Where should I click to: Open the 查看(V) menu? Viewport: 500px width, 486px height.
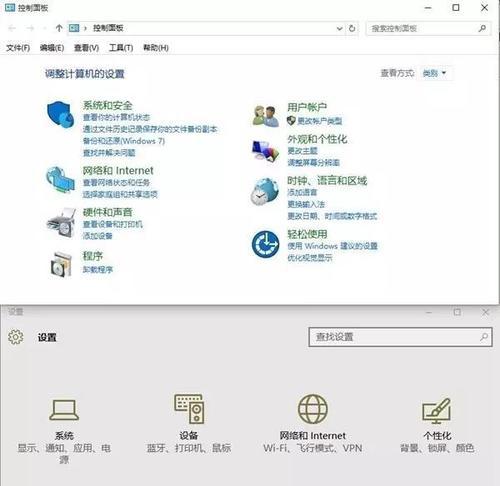[x=86, y=48]
